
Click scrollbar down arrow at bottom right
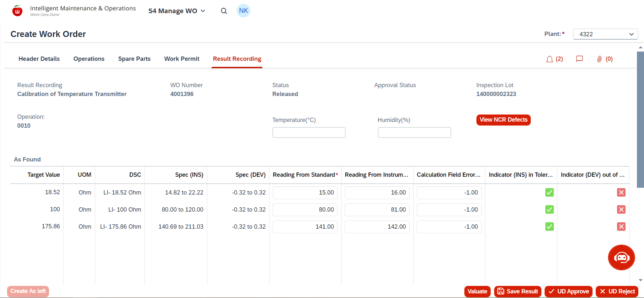point(640,280)
